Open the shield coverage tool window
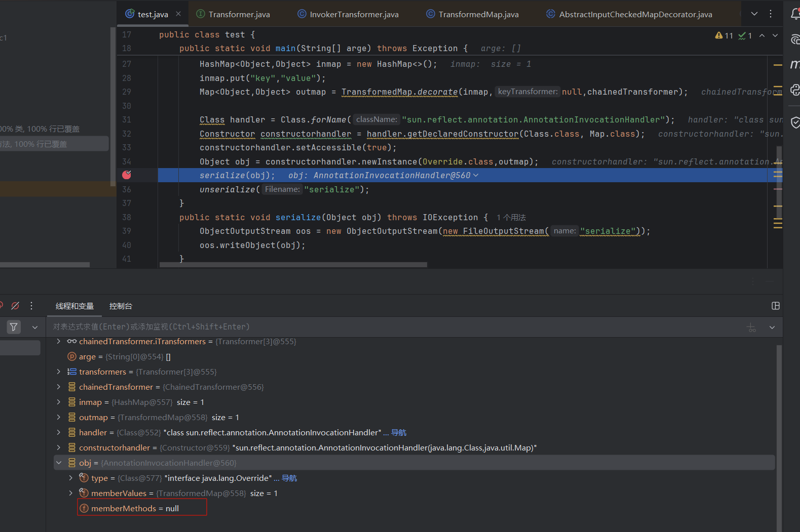The height and width of the screenshot is (532, 800). click(795, 122)
